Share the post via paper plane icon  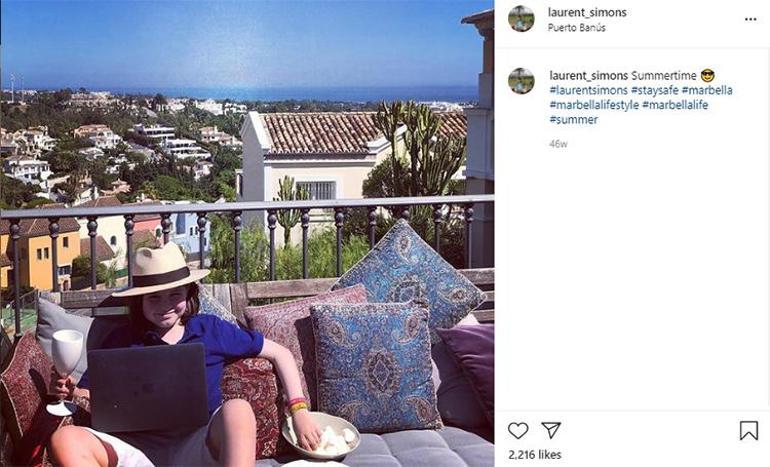[x=551, y=430]
